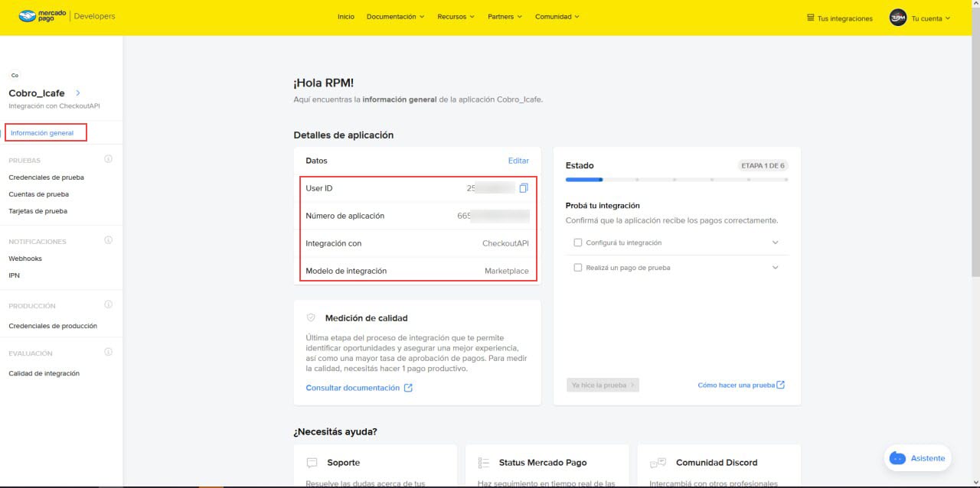This screenshot has width=980, height=488.
Task: Click external link icon beside Consultar documentación
Action: point(408,388)
